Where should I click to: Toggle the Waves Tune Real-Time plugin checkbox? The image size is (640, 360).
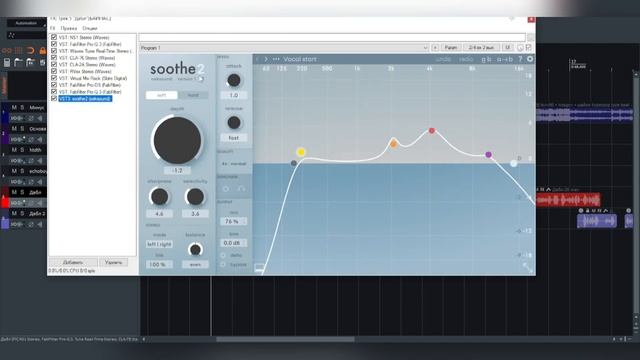point(54,51)
